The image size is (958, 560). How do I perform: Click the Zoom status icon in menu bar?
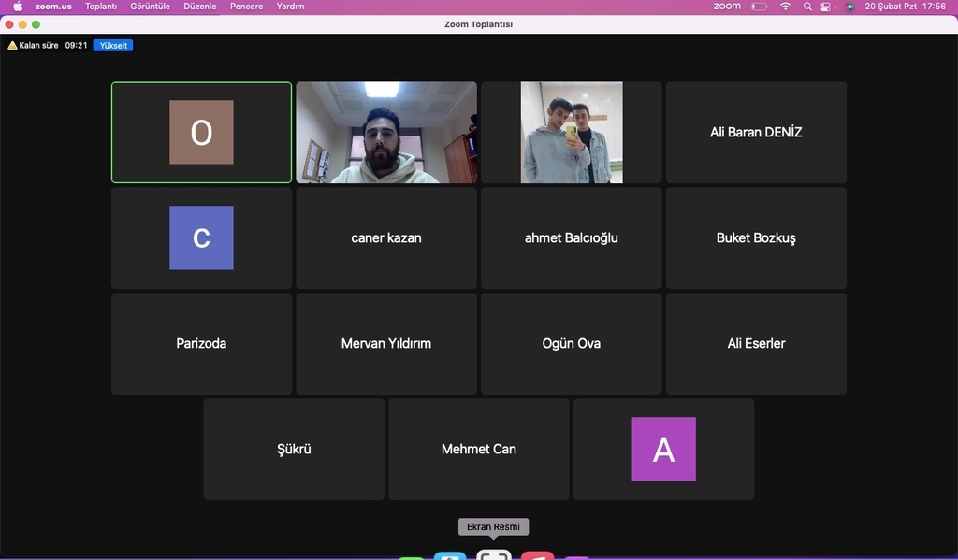pos(726,7)
